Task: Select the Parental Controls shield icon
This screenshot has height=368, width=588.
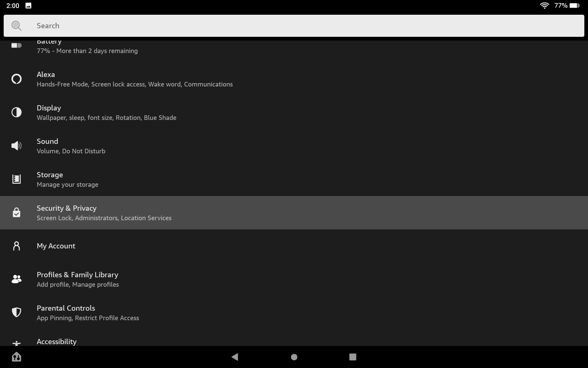Action: (17, 312)
